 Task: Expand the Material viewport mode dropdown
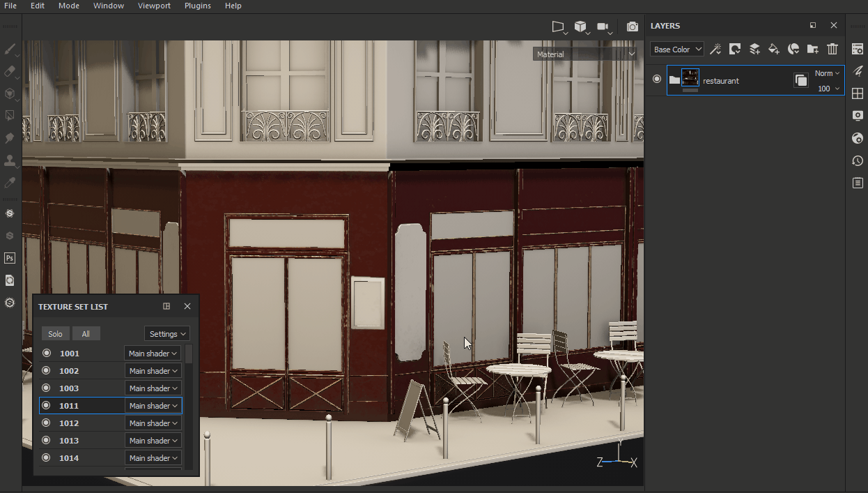coord(585,54)
